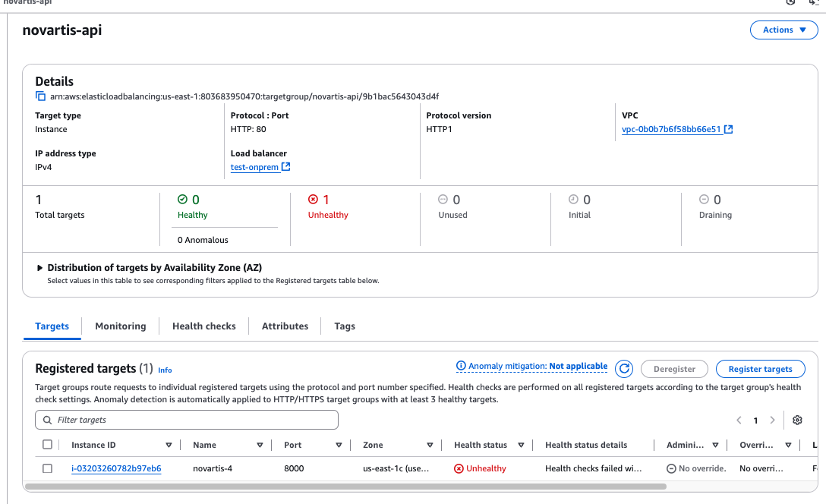Open the external-link icon next to the VPC ID

tap(729, 129)
